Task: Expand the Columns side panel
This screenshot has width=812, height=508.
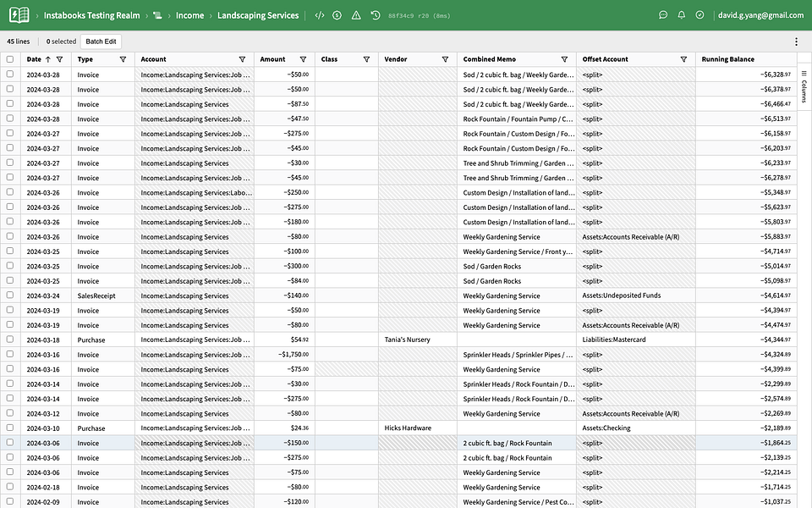Action: (804, 87)
